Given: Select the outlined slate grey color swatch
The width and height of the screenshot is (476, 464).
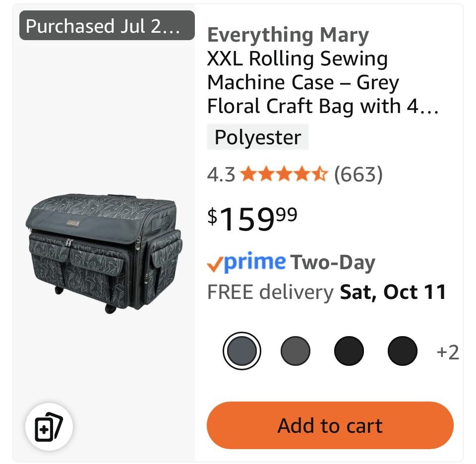Looking at the screenshot, I should click(241, 351).
